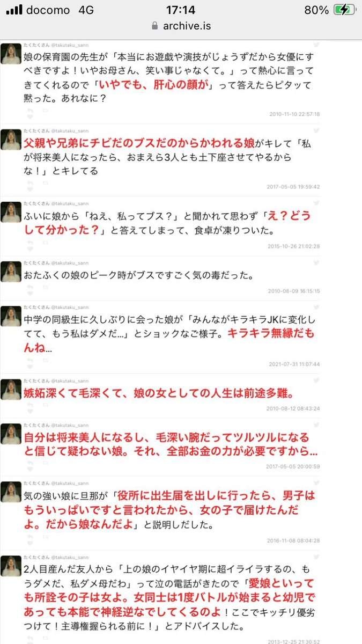Tap the retweet icon under the first tweet
This screenshot has width=362, height=644.
click(x=45, y=109)
